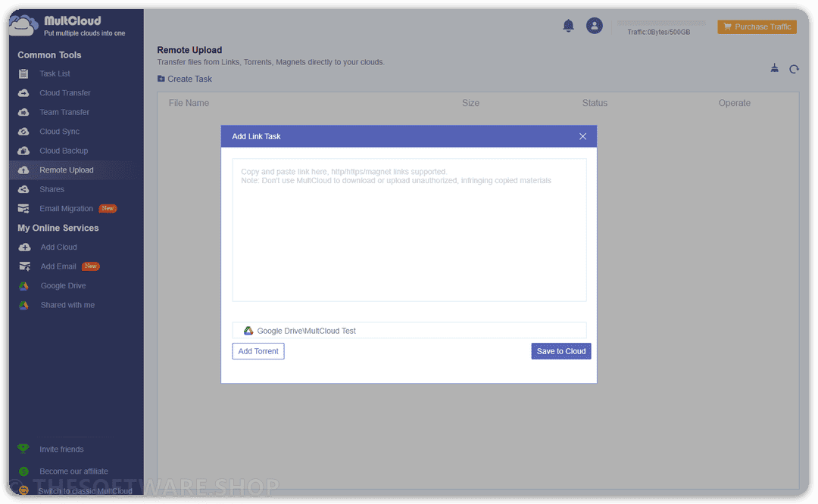Select Add Email option
This screenshot has height=504, width=818.
pos(58,266)
